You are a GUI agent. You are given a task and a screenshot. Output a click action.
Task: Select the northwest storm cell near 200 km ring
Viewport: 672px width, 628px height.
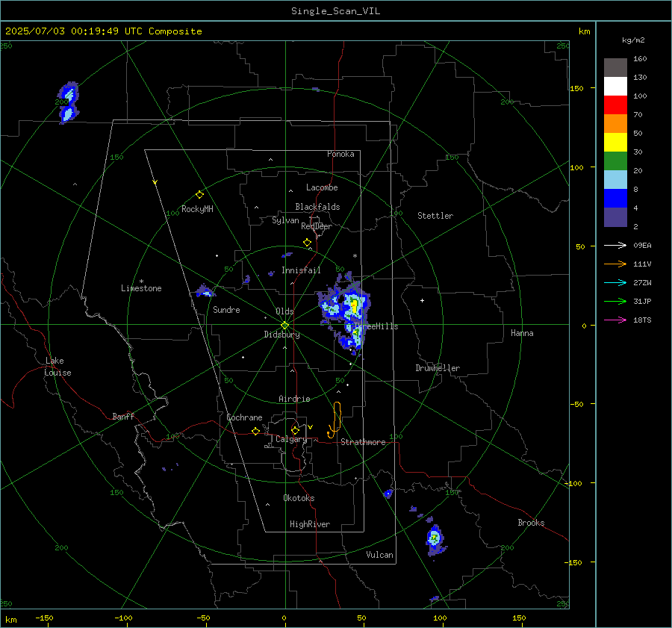pos(68,102)
